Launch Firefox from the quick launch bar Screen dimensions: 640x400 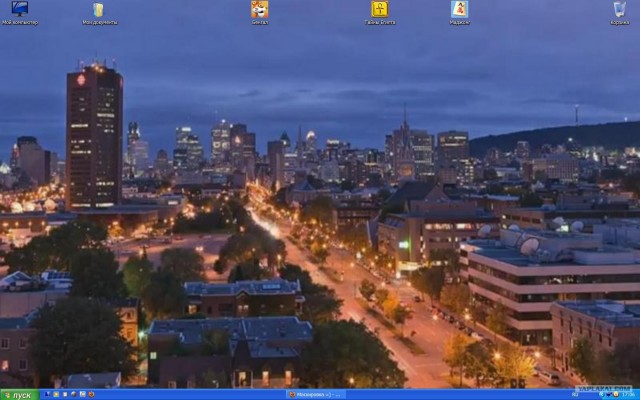tap(91, 394)
